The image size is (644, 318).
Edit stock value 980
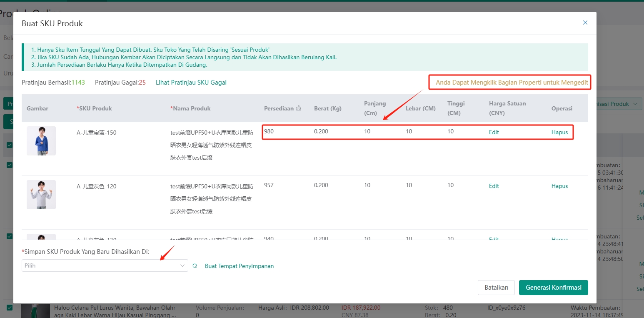269,131
